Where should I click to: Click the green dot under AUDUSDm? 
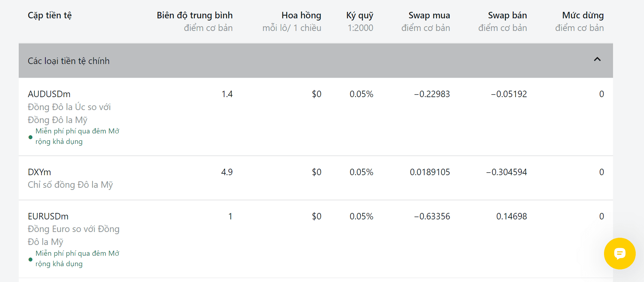pyautogui.click(x=30, y=137)
